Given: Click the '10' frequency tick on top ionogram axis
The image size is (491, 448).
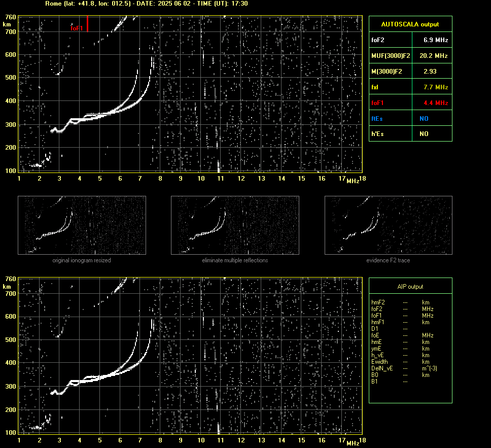Looking at the screenshot, I should [x=201, y=178].
